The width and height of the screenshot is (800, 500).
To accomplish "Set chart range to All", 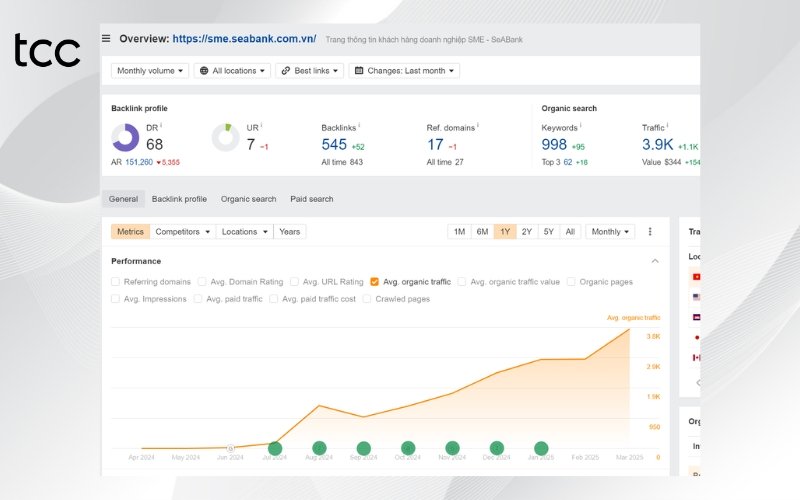I will click(x=570, y=232).
